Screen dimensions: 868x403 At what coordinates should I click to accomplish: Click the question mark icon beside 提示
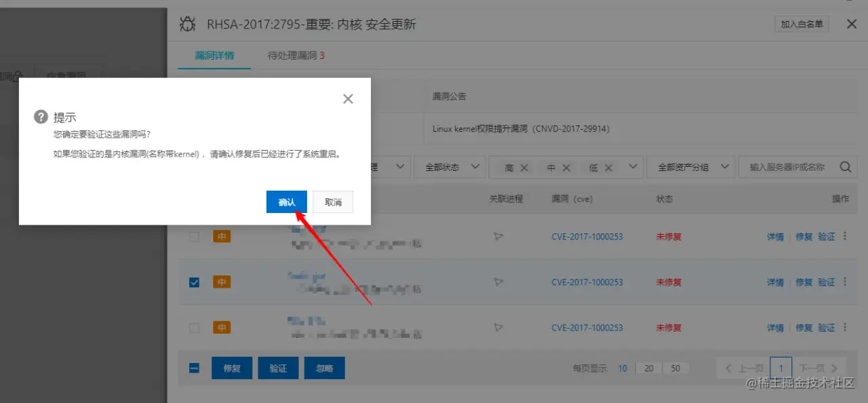(41, 117)
